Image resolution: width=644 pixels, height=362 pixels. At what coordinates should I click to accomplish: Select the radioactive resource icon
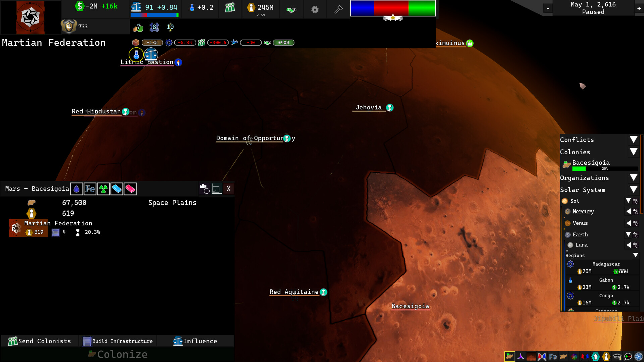103,189
